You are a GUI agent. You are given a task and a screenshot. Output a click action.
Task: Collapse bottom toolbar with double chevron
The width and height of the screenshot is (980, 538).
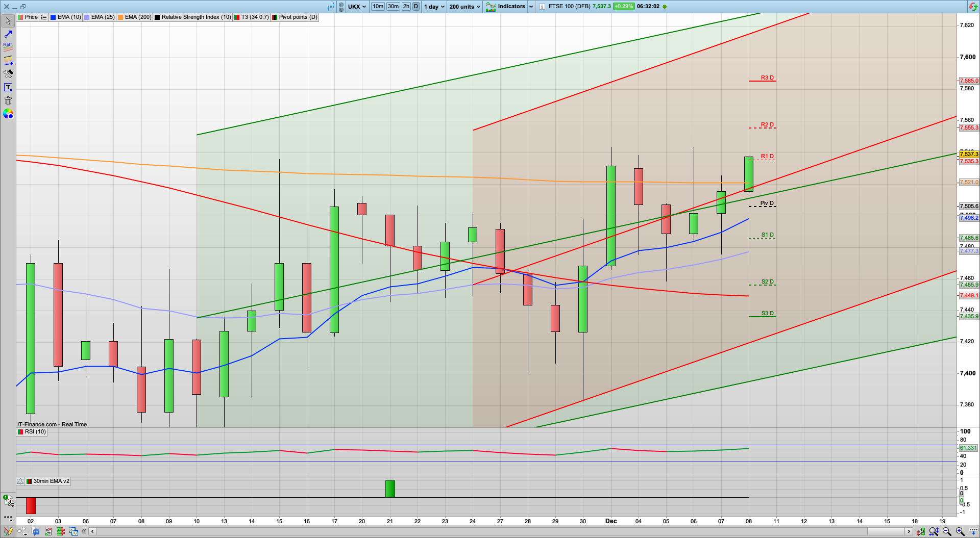click(84, 531)
